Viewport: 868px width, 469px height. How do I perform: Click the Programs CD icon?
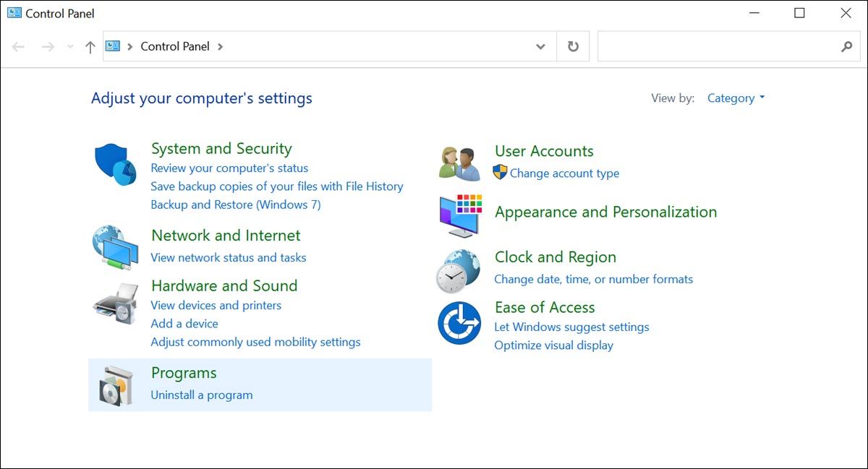tap(116, 384)
